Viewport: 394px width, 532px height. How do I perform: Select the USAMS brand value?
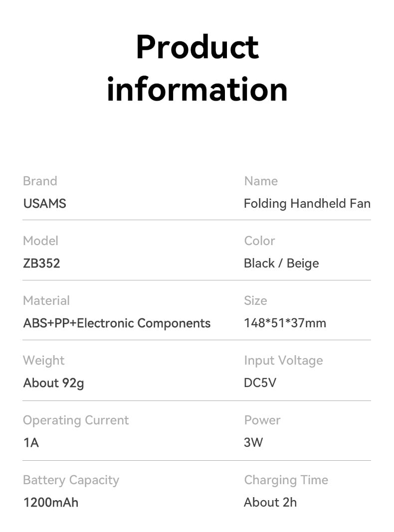click(x=44, y=204)
